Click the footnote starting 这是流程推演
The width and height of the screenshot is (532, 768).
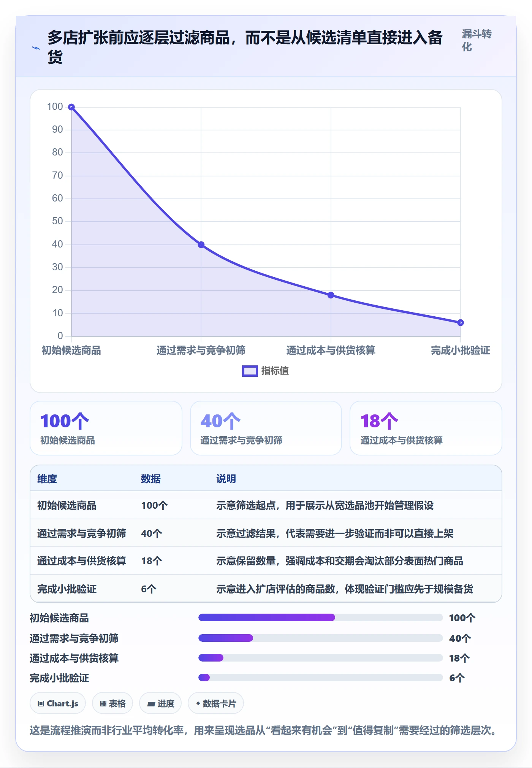263,730
